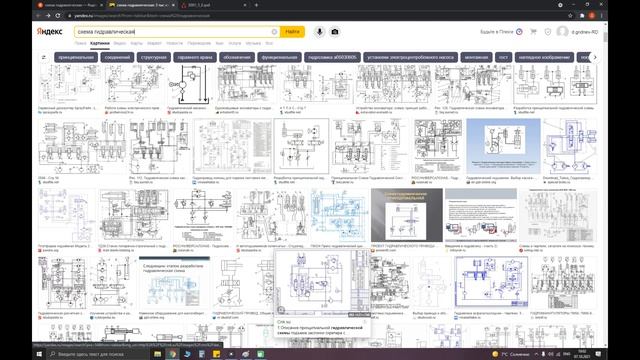Image resolution: width=640 pixels, height=360 pixels.
Task: Open the Windows Start menu
Action: [39, 354]
